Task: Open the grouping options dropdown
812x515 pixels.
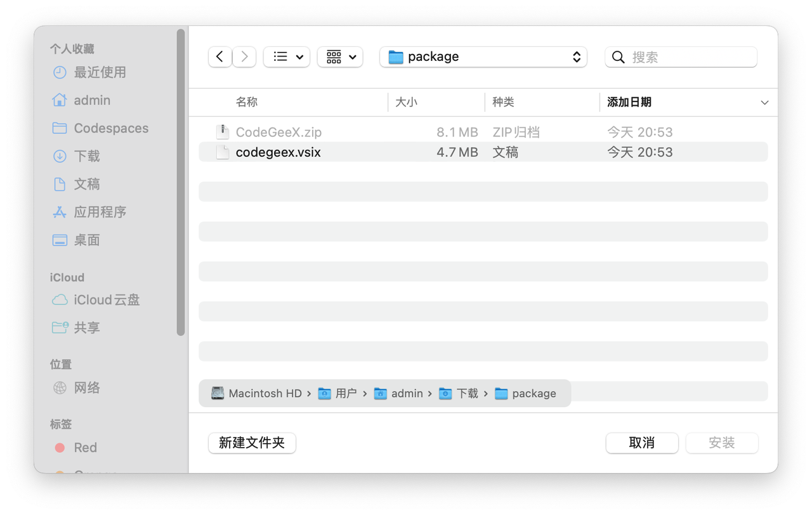Action: (x=340, y=56)
